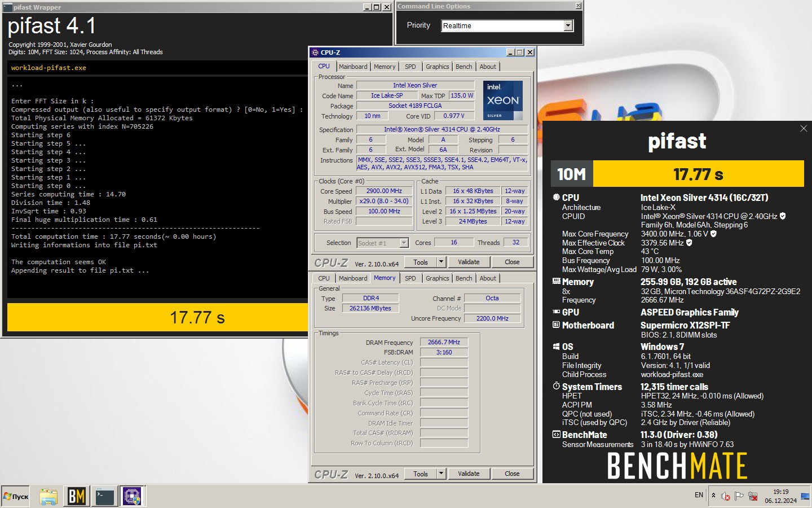Click Validate in lower CPU-Z window
The image size is (812, 508).
pos(469,474)
